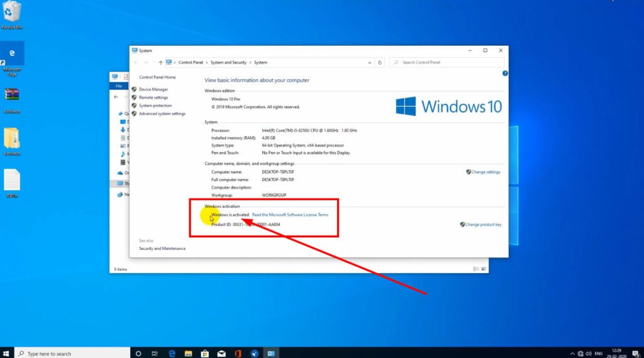This screenshot has width=644, height=358.
Task: Open Task View on the taskbar
Action: point(155,354)
